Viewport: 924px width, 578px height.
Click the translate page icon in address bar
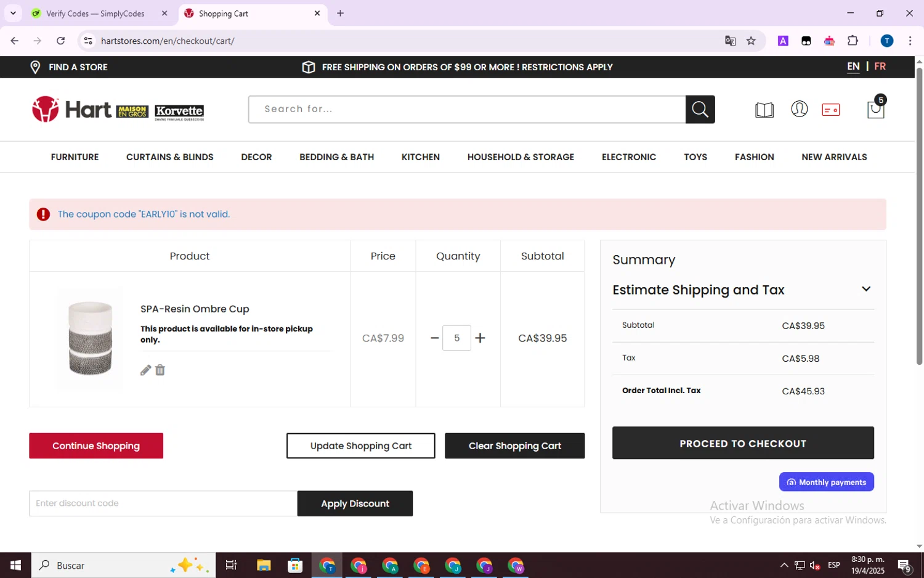tap(731, 41)
